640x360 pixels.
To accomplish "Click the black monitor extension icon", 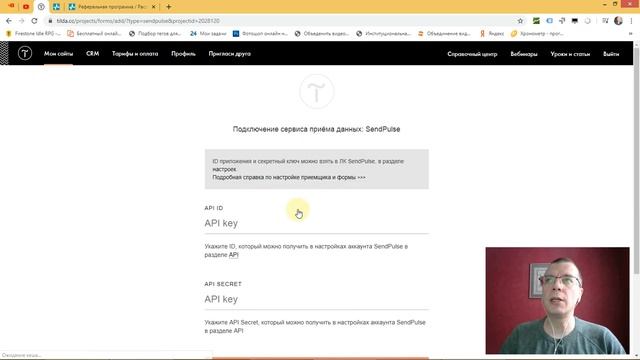I will point(575,21).
